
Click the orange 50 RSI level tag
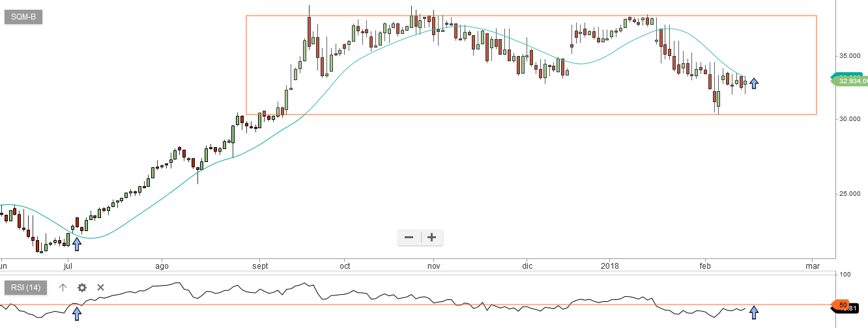842,305
